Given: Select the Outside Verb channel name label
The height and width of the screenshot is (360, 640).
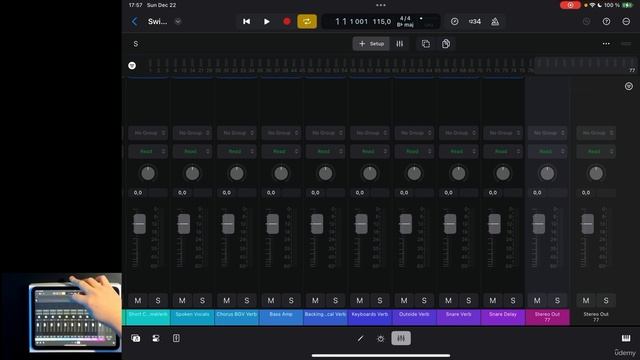Looking at the screenshot, I should tap(414, 317).
